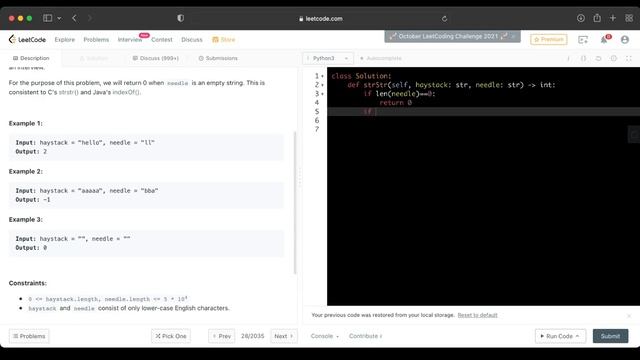Click the problem count 28/2035
This screenshot has width=640, height=360.
point(252,336)
